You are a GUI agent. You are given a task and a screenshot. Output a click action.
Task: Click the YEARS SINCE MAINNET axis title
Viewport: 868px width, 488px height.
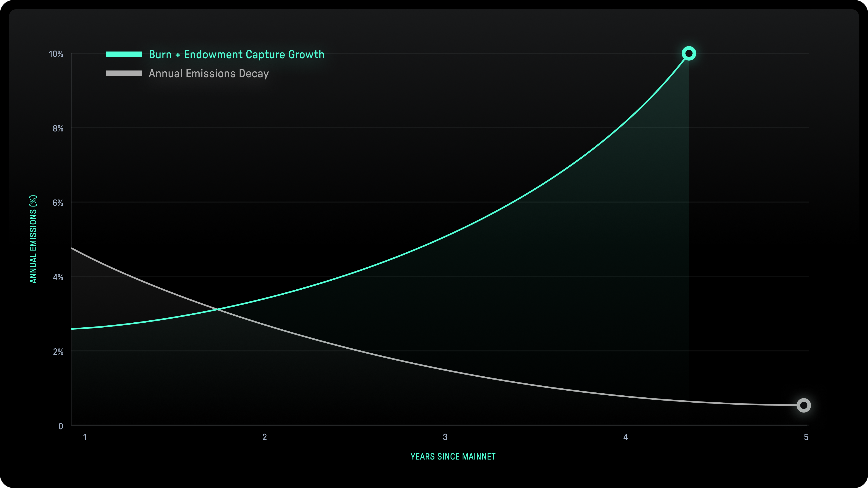(x=453, y=457)
